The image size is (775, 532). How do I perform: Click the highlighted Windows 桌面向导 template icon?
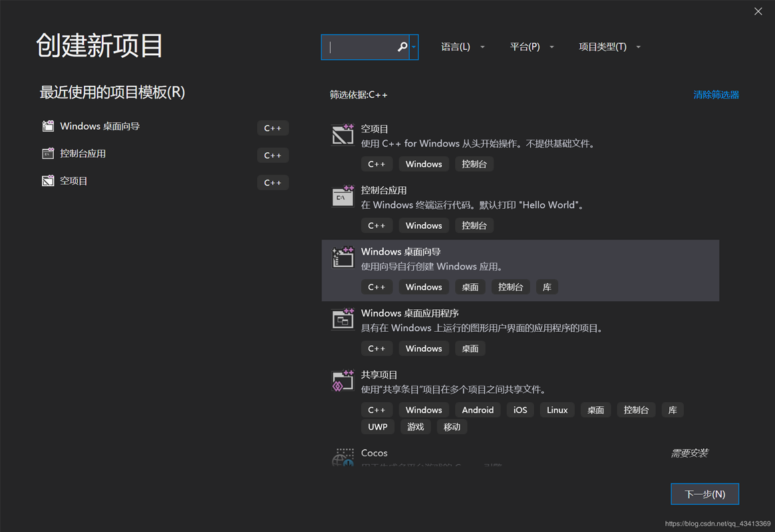343,257
